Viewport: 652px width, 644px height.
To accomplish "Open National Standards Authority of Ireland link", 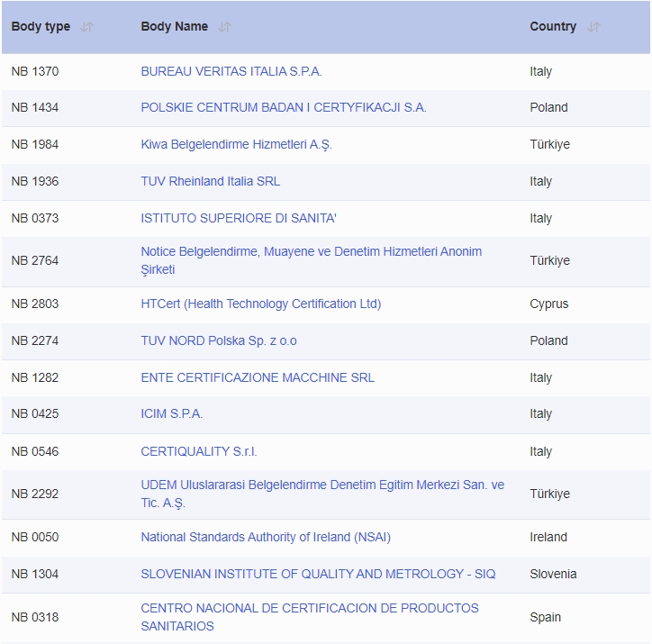I will point(266,537).
